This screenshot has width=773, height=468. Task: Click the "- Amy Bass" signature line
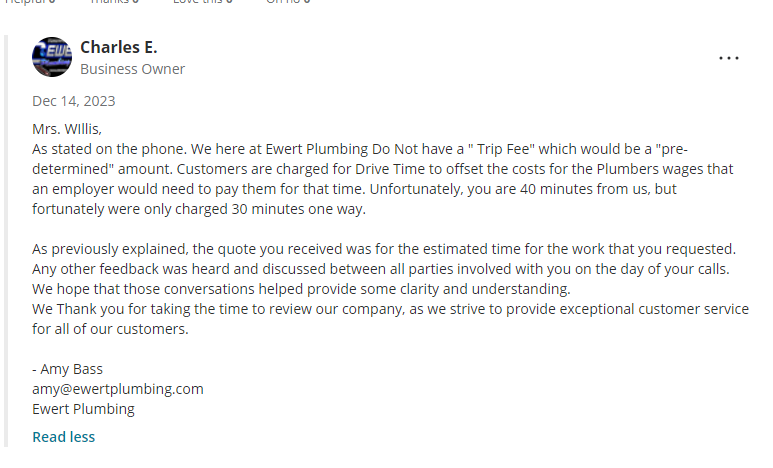pos(67,369)
